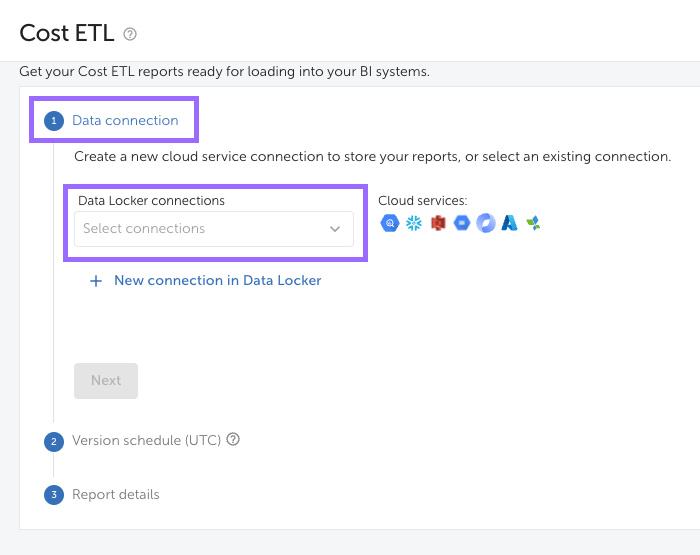Click the help icon next to Version schedule
The image size is (700, 555).
(x=233, y=439)
